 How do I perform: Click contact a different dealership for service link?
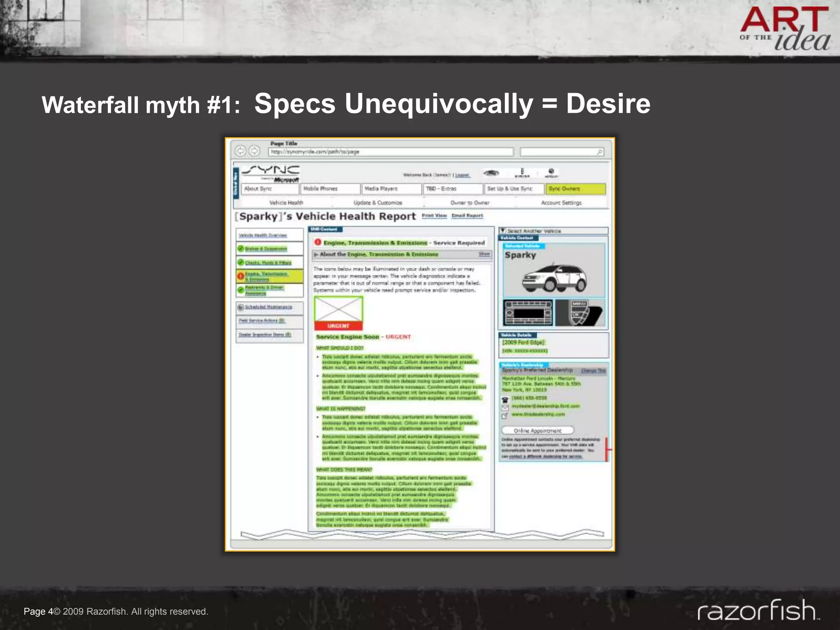click(546, 456)
